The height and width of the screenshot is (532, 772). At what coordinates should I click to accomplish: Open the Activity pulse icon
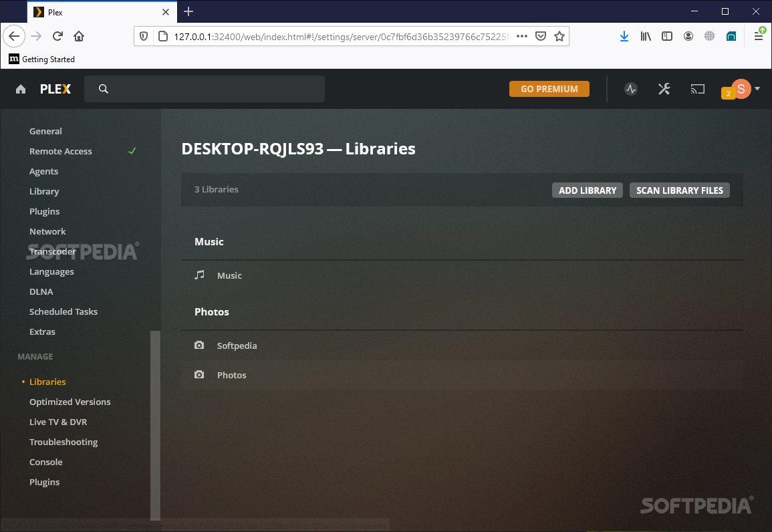point(631,89)
